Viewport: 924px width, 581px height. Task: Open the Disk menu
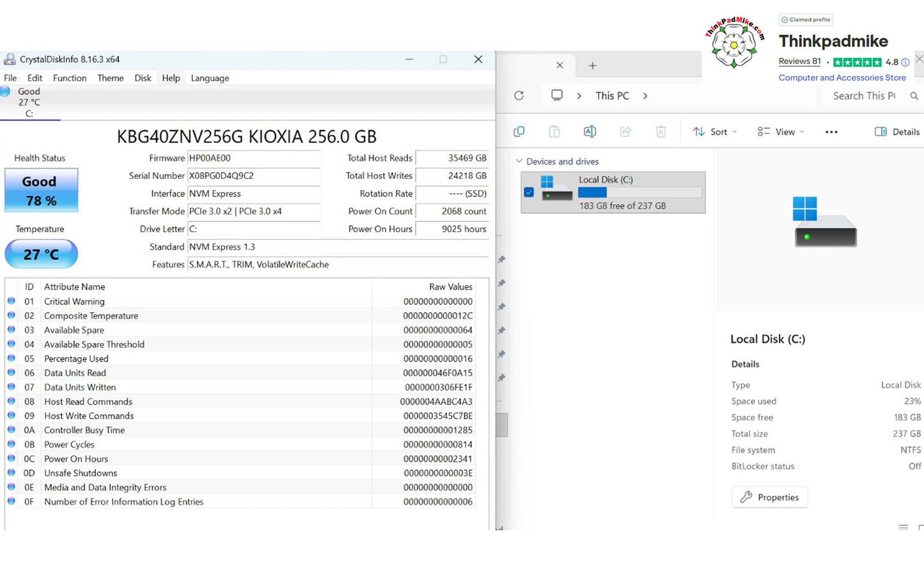[143, 78]
